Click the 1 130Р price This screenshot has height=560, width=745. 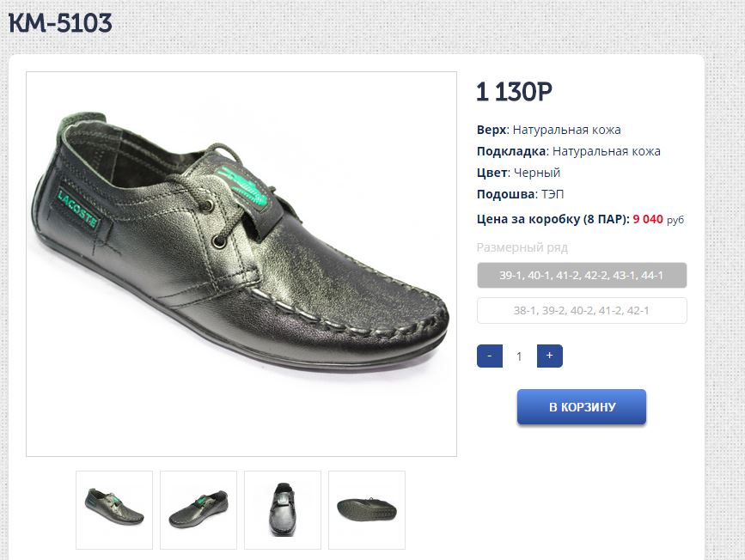513,92
